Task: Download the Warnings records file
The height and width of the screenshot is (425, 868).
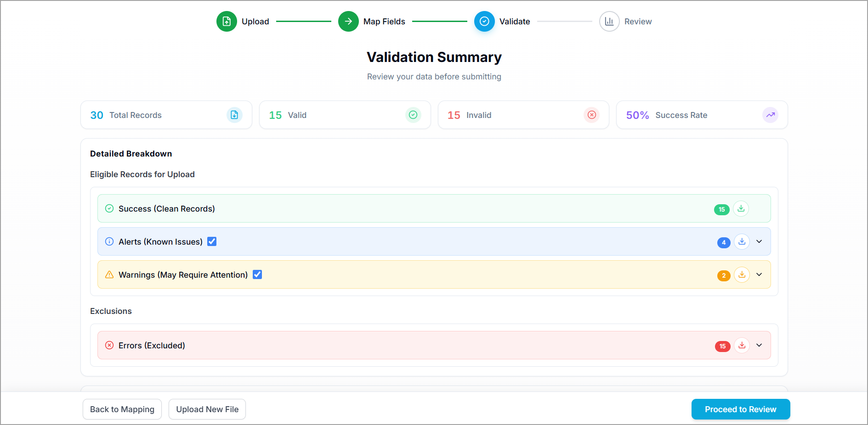Action: pyautogui.click(x=742, y=275)
